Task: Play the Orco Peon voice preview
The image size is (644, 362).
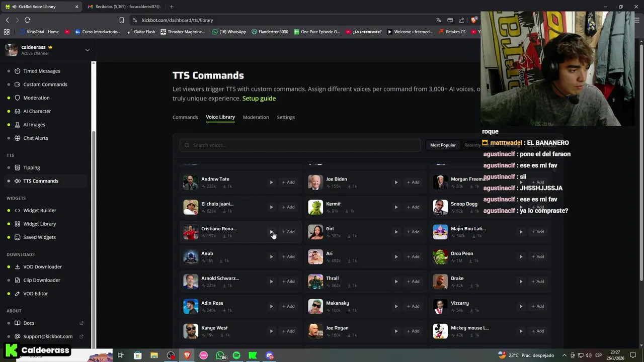Action: (521, 256)
